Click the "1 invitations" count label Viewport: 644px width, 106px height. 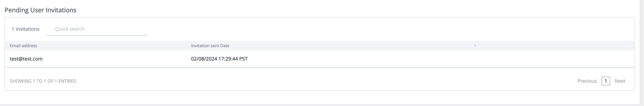pyautogui.click(x=25, y=29)
